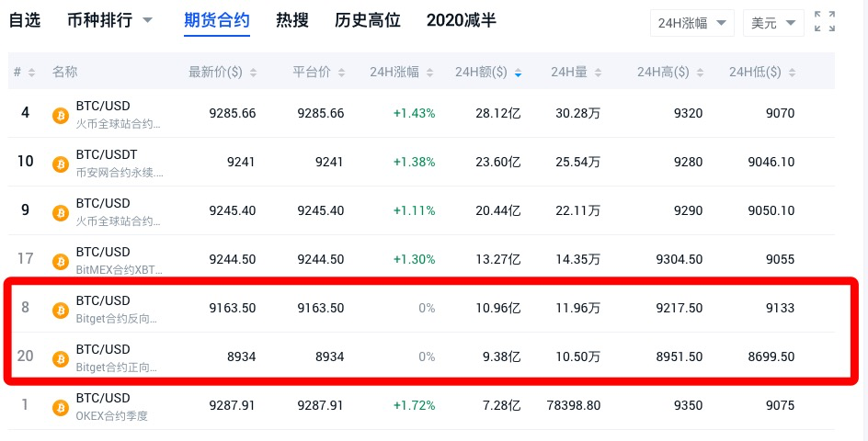Click 9046.10 24H low value
Viewport: 868px width, 441px height.
pos(771,162)
